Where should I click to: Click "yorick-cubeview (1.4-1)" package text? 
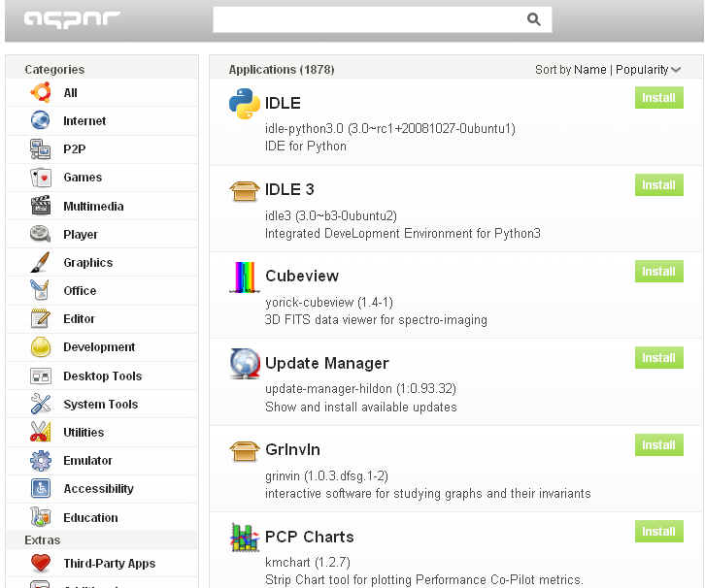click(x=329, y=303)
